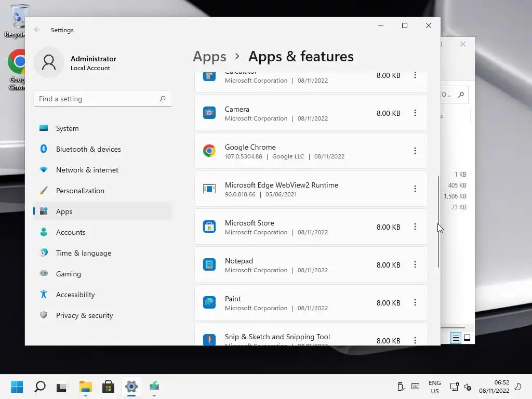This screenshot has height=399, width=532.
Task: Click the 405 KB size in background window
Action: 457,185
